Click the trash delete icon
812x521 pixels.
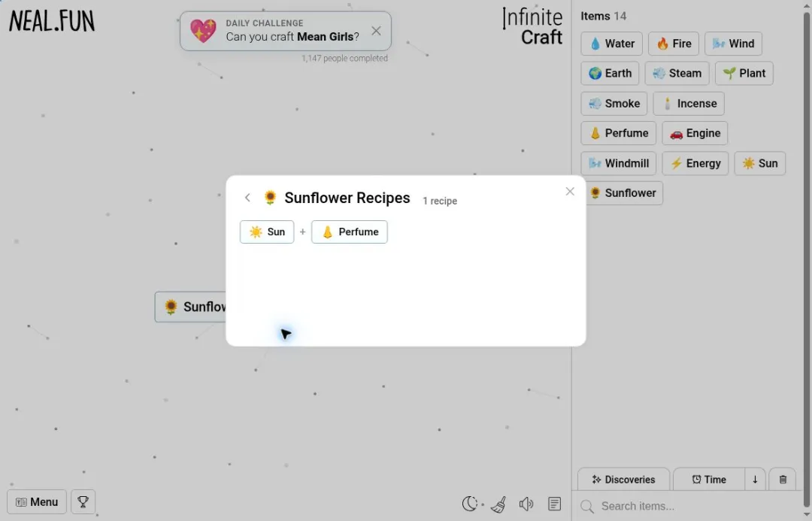point(783,480)
